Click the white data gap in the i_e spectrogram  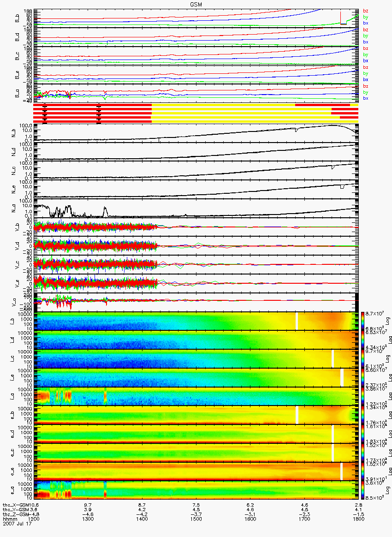click(x=342, y=378)
